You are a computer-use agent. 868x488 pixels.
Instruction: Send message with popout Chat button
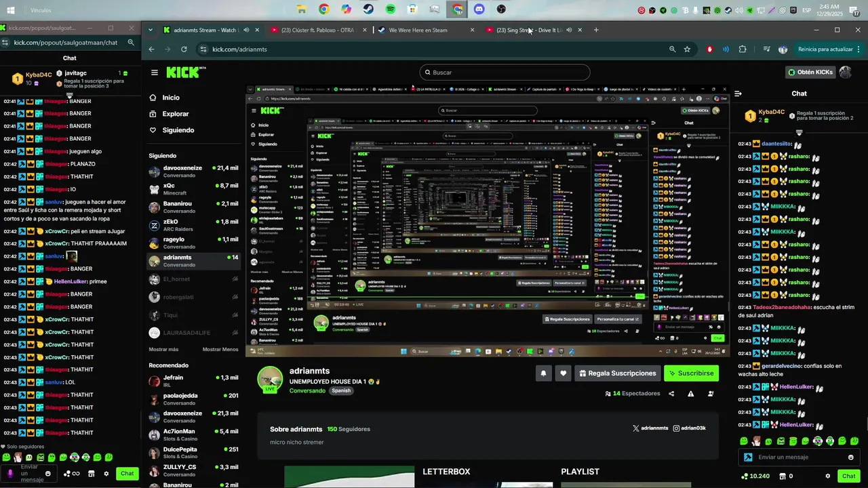pos(127,474)
